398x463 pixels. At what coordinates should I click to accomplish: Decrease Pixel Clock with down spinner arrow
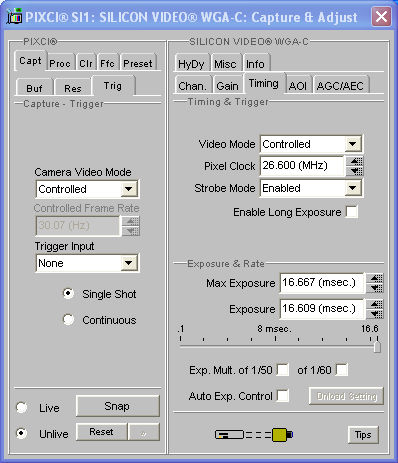point(355,171)
